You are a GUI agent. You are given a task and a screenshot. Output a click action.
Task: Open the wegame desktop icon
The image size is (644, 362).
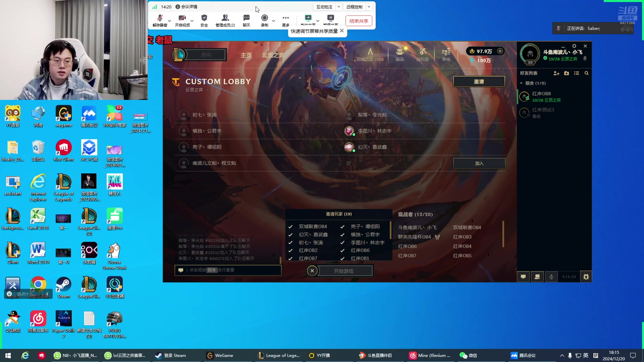tap(64, 116)
